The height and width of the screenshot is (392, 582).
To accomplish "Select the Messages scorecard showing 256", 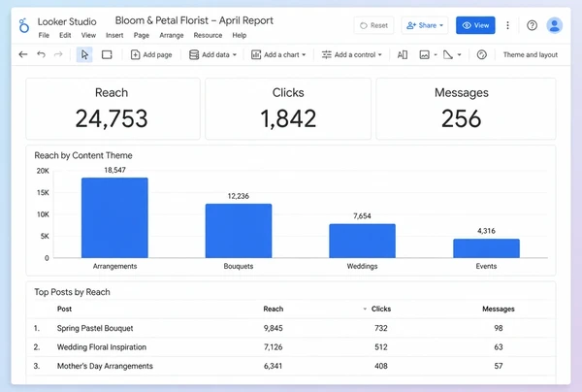I will 466,109.
